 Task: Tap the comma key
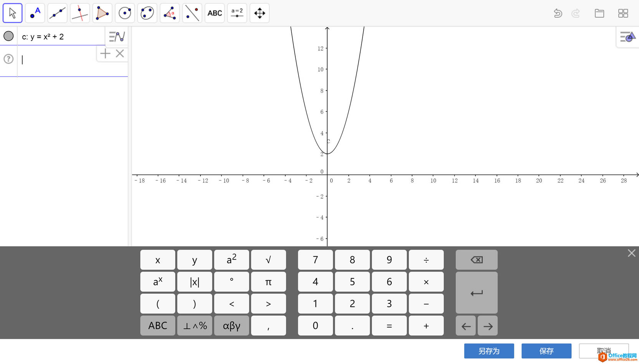[x=268, y=326]
